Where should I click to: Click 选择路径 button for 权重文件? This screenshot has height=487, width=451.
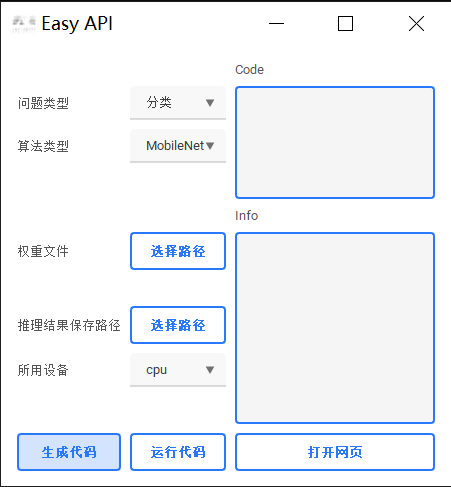[178, 251]
